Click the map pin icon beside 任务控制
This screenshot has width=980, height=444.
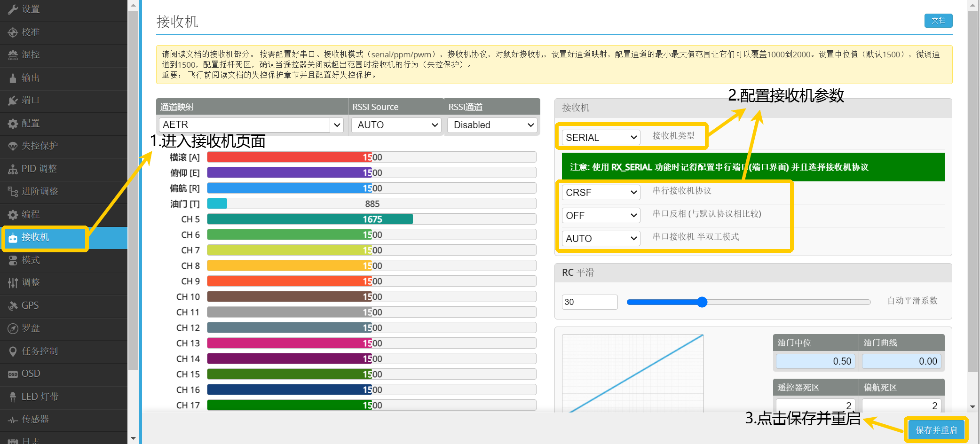coord(13,351)
